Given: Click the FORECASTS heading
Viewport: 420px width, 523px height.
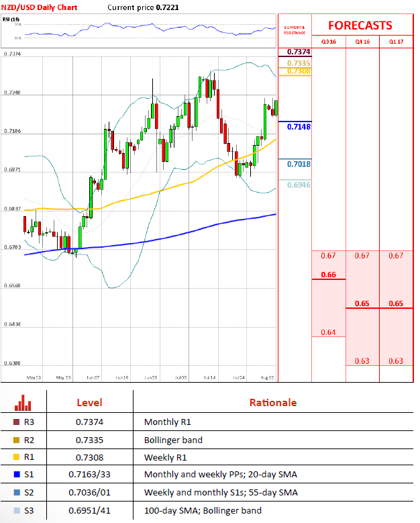Looking at the screenshot, I should tap(360, 26).
